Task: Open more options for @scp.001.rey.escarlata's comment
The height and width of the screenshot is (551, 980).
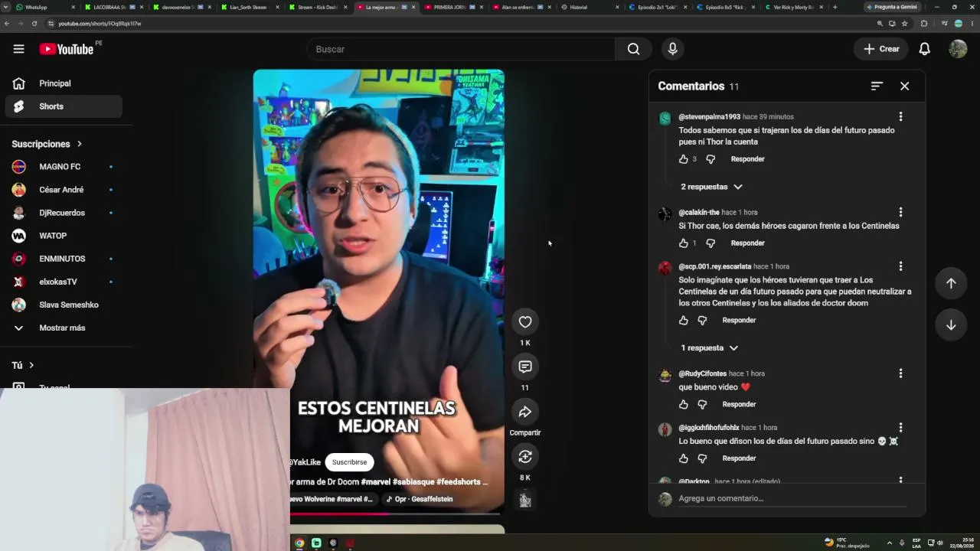Action: [900, 266]
